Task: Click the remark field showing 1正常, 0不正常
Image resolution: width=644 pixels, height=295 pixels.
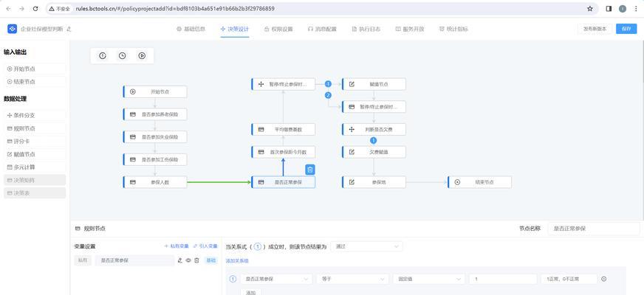Action: 569,279
